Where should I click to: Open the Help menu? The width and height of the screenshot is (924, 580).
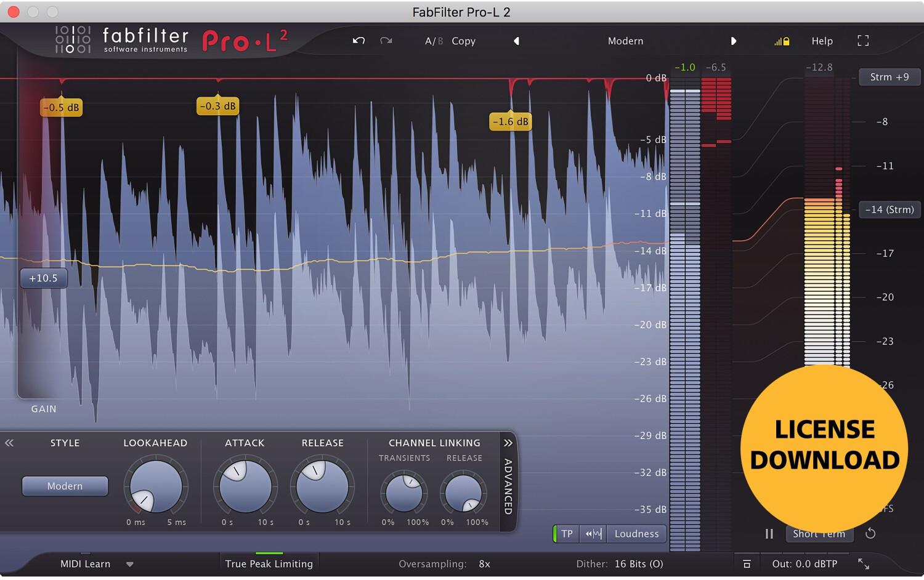tap(822, 41)
